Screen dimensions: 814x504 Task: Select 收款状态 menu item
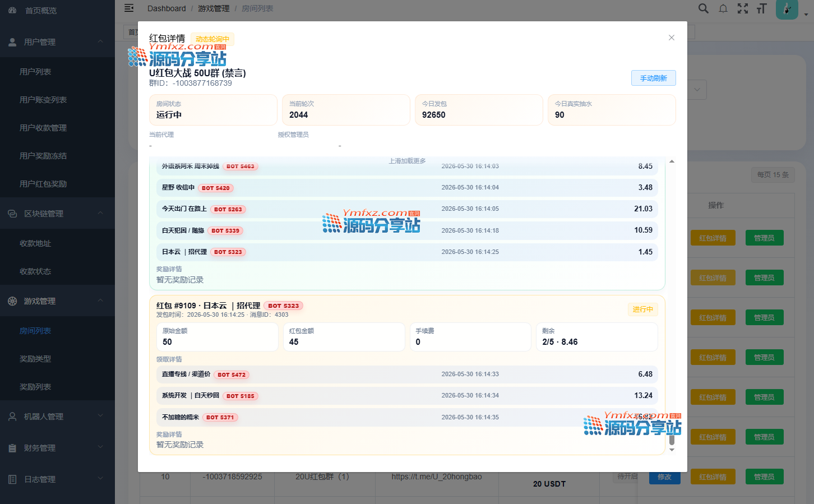coord(35,271)
